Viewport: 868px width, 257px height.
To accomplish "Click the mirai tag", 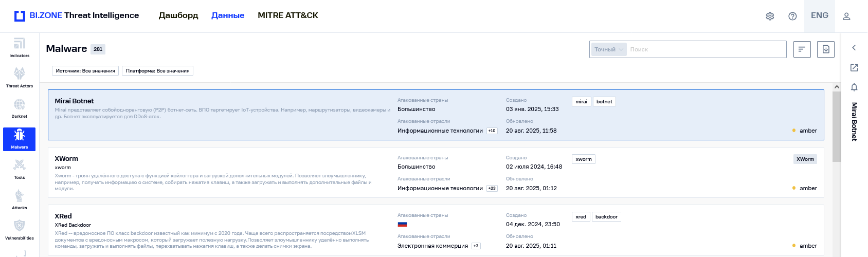I will pos(582,102).
